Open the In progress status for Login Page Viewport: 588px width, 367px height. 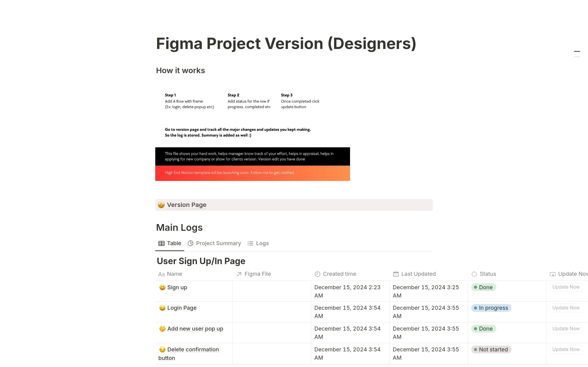(491, 308)
